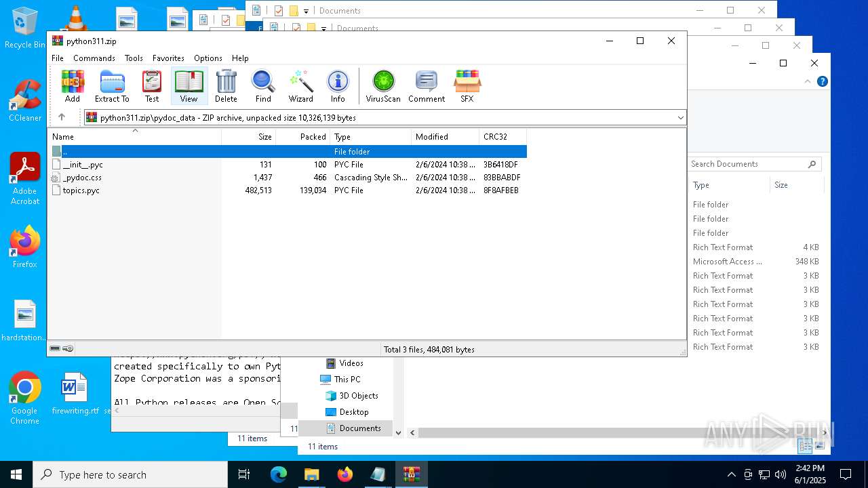Image resolution: width=868 pixels, height=488 pixels.
Task: Open the File menu
Action: coord(58,58)
